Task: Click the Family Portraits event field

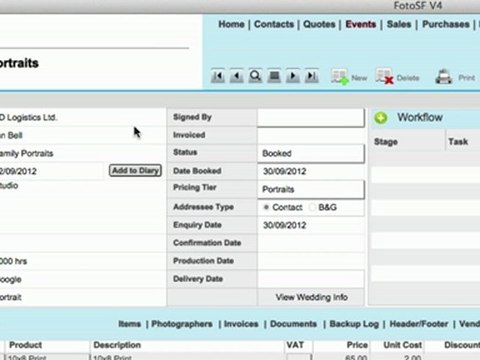Action: point(82,153)
